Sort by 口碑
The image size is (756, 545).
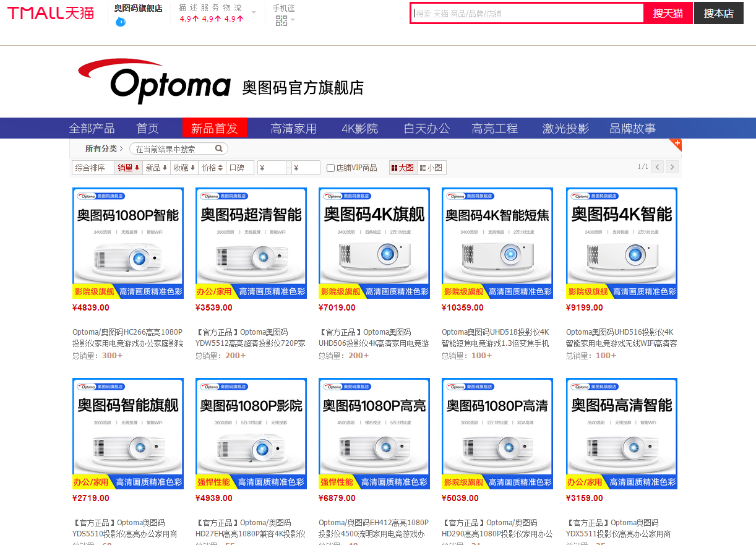(x=240, y=168)
